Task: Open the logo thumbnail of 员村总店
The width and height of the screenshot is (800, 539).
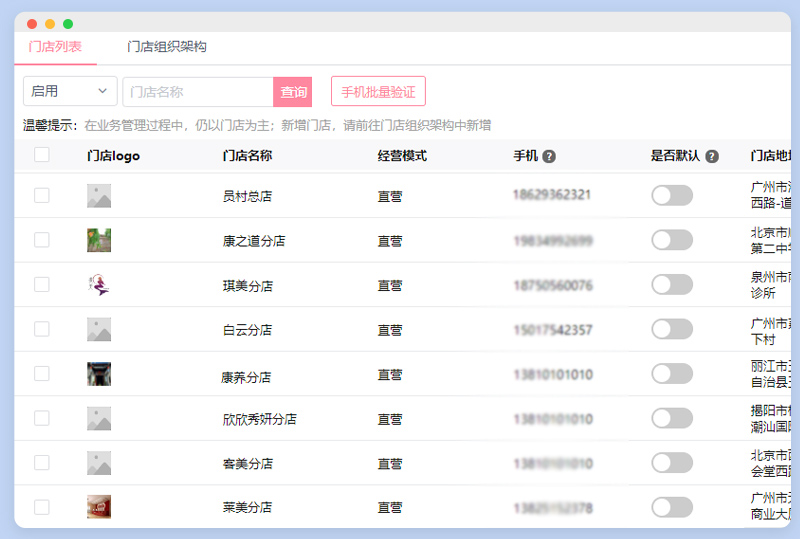Action: pos(99,196)
